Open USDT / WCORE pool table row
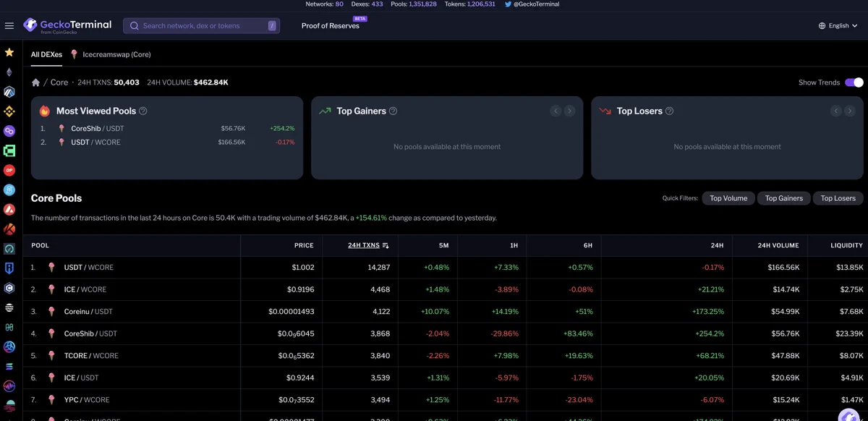The width and height of the screenshot is (868, 421). [x=445, y=268]
